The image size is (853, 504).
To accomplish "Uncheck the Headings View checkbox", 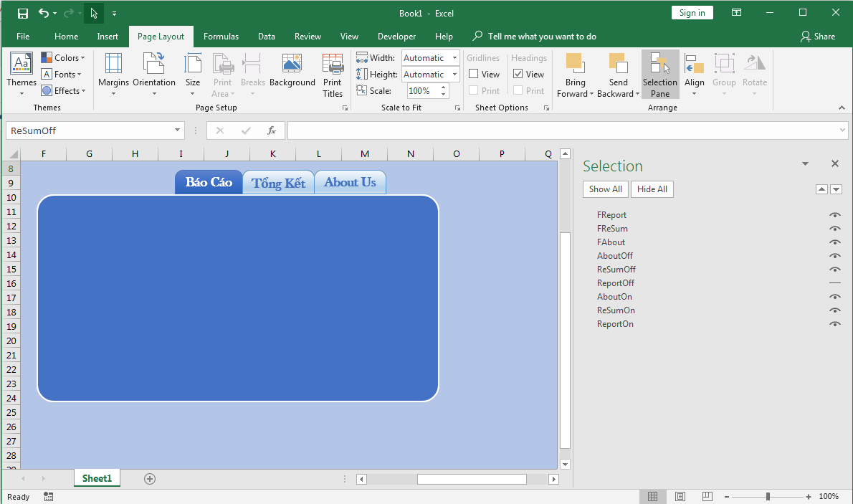I will [518, 74].
